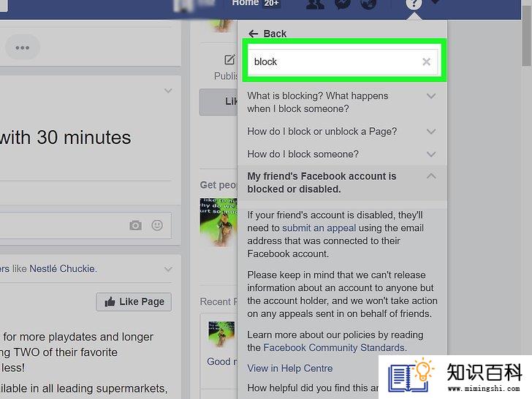Click the profile picture in top bar

click(184, 5)
